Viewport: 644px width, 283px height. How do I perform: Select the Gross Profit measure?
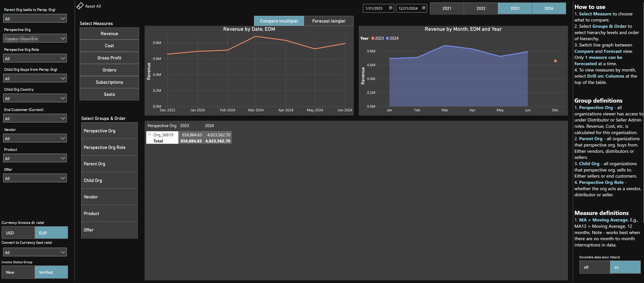(x=109, y=58)
